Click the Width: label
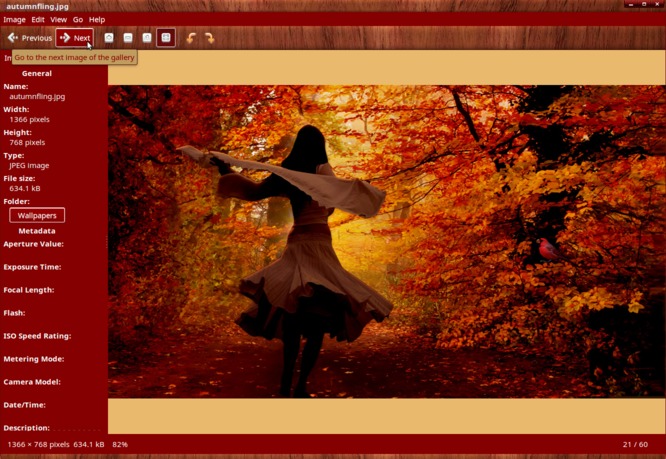The width and height of the screenshot is (666, 459). pos(16,109)
